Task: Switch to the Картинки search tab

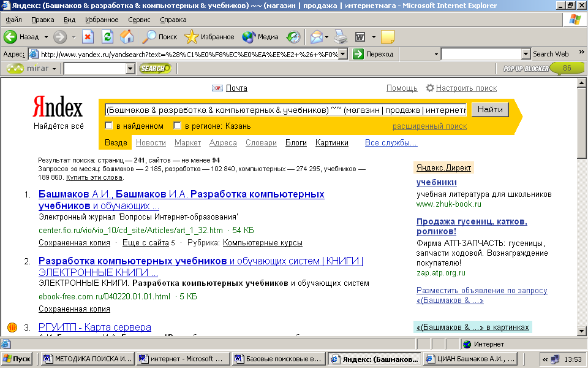Action: (x=332, y=143)
